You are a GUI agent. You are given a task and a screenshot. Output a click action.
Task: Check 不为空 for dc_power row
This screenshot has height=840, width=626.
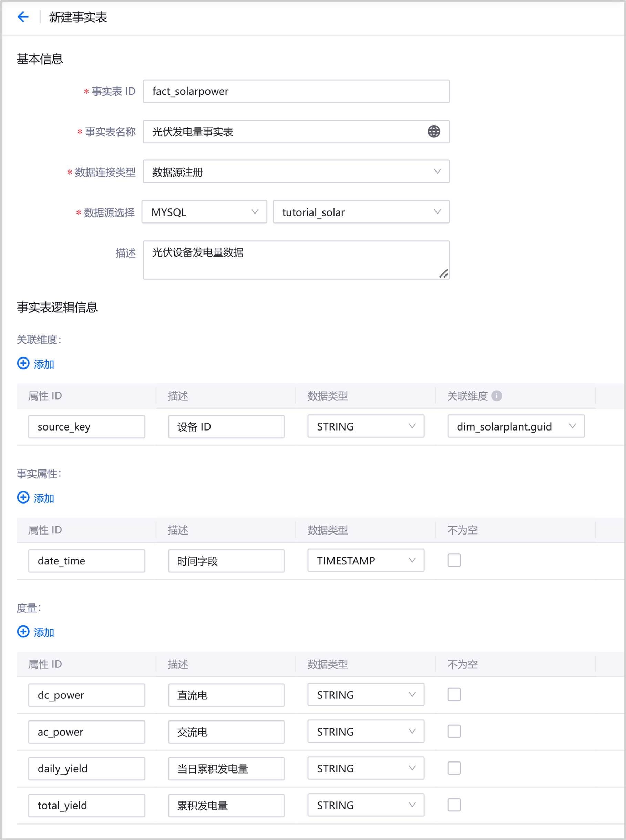pyautogui.click(x=454, y=695)
